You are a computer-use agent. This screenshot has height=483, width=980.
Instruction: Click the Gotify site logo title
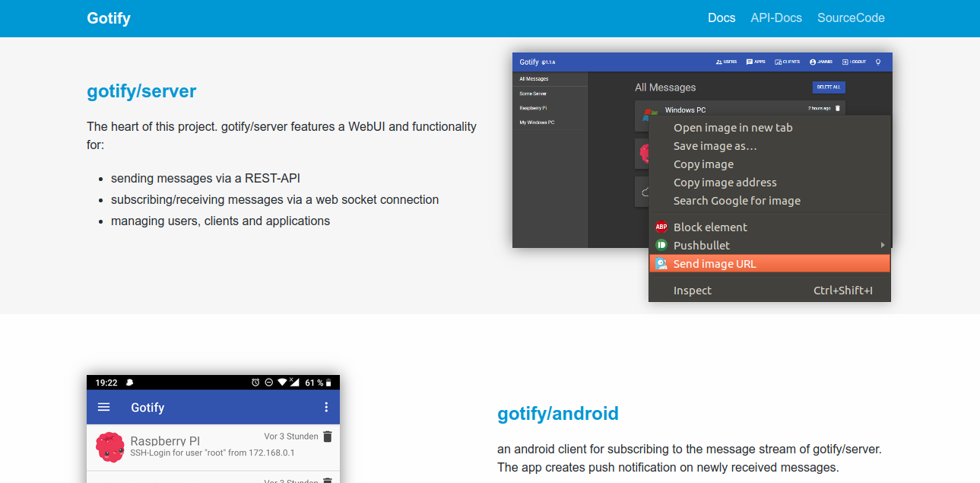click(x=109, y=18)
